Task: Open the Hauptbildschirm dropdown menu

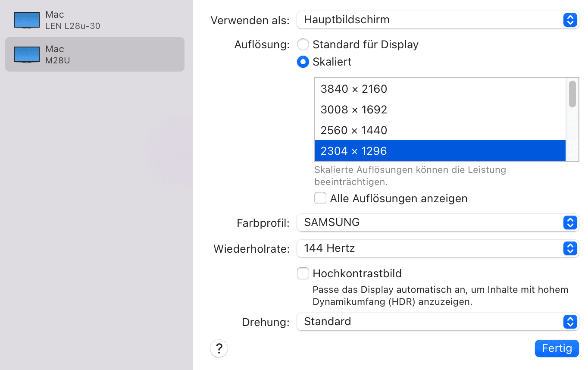Action: coord(431,20)
